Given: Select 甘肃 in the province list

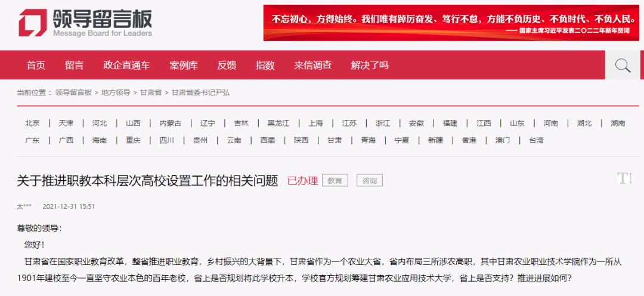Looking at the screenshot, I should (x=335, y=141).
